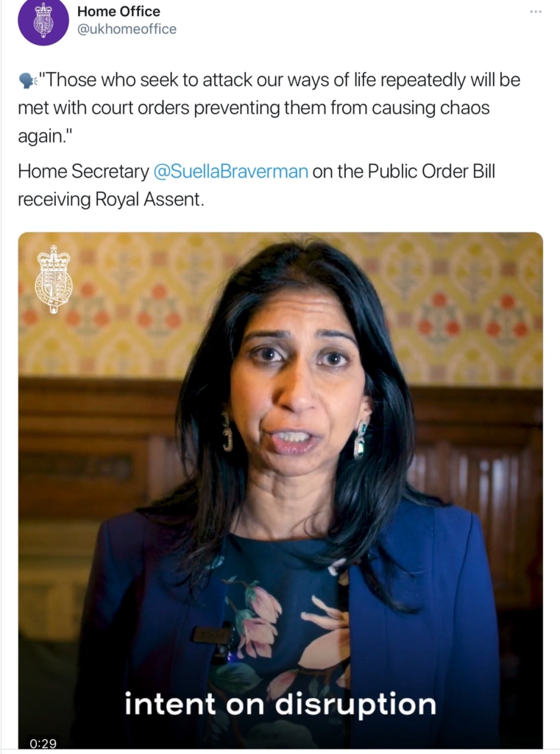Open the Home Office profile avatar
This screenshot has height=754, width=560.
coord(43,21)
